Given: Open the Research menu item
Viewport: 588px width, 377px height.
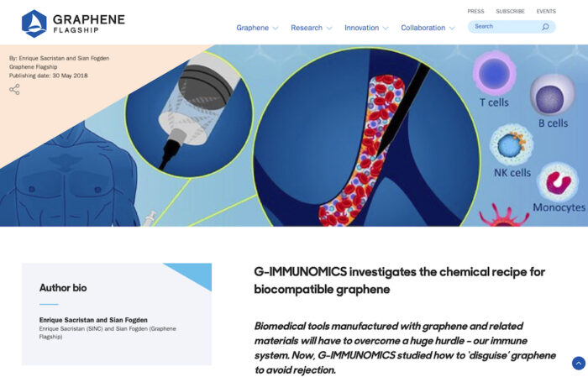Looking at the screenshot, I should point(307,28).
